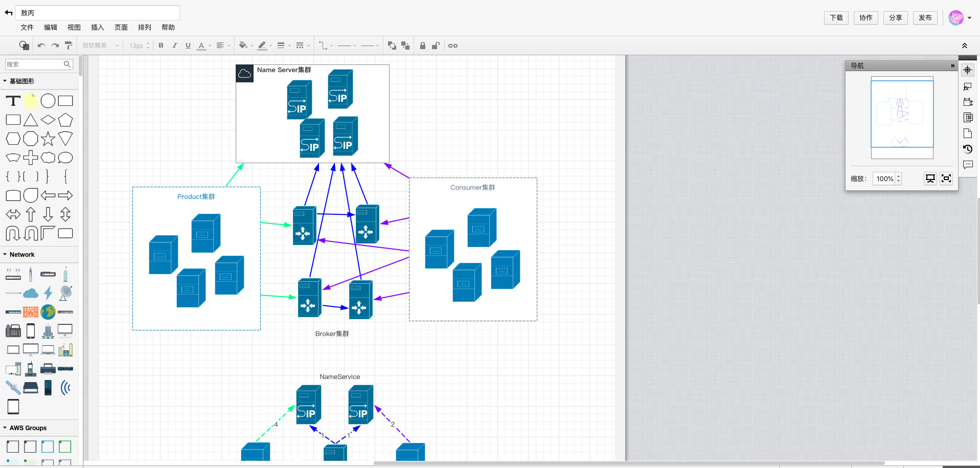Click the insert link chain icon
The width and height of the screenshot is (980, 468).
453,46
